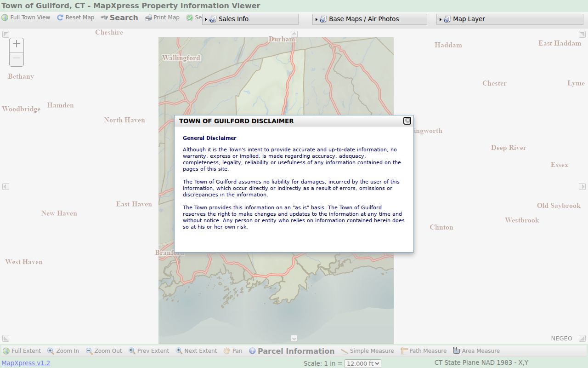Open the Search tool
588x368 pixels.
pyautogui.click(x=119, y=17)
